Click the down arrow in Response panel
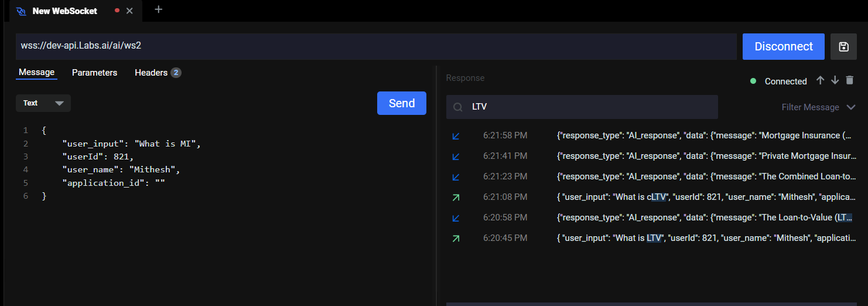868x306 pixels. tap(835, 81)
